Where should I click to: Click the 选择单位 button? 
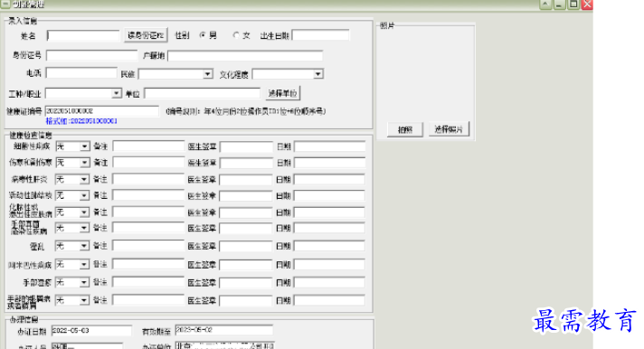pyautogui.click(x=282, y=94)
